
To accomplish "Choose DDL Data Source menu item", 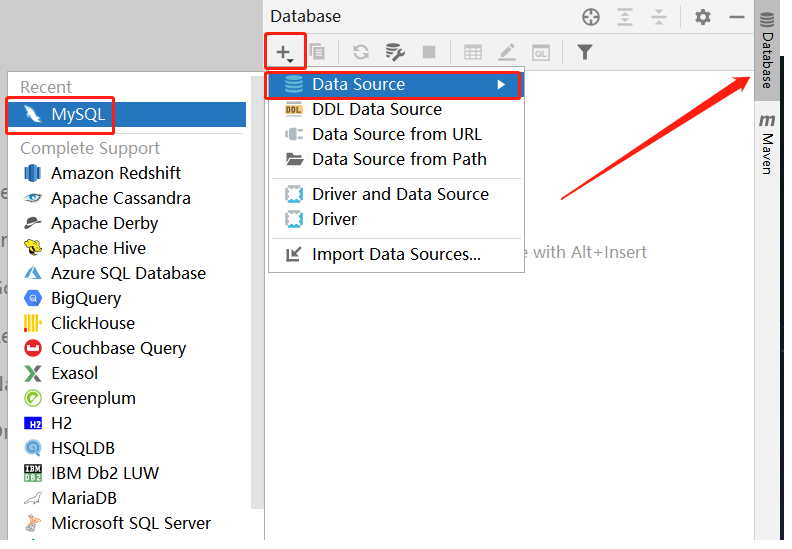I will pos(397,110).
